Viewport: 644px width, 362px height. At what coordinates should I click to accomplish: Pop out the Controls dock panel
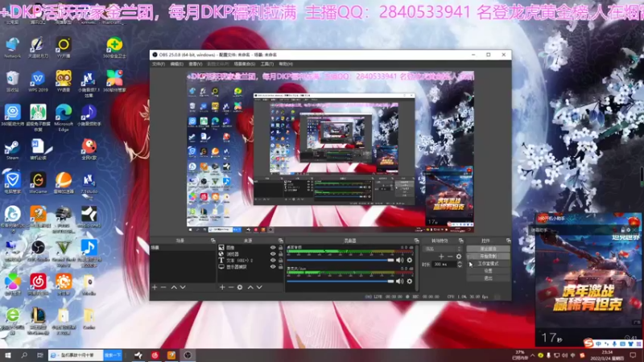(509, 241)
